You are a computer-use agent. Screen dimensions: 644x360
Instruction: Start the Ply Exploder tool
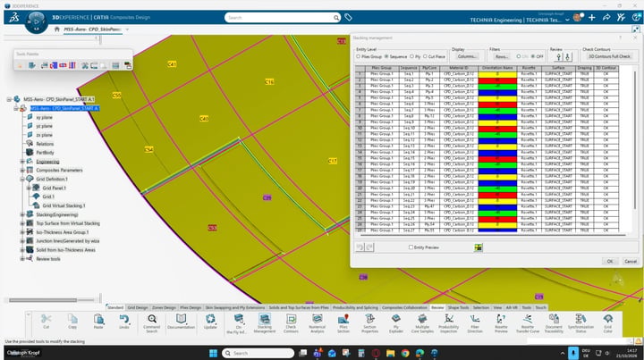(396, 319)
